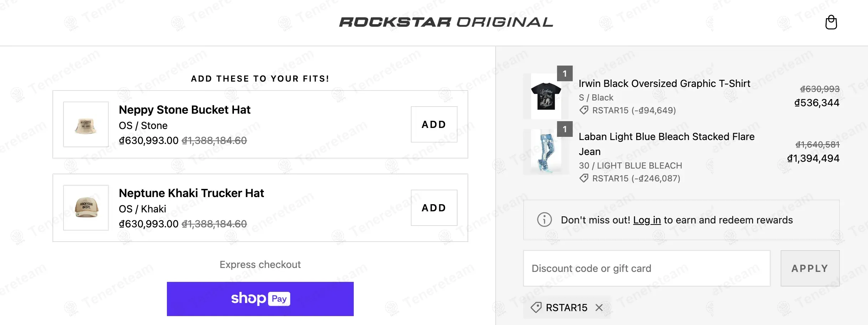
Task: Click the Irwin Black Oversized Graphic T-Shirt name
Action: 664,83
